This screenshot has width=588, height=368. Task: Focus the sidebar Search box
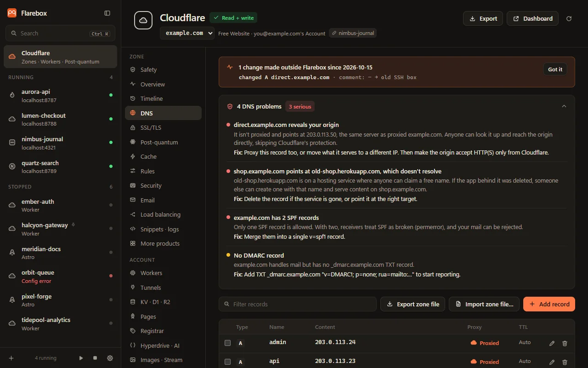pyautogui.click(x=60, y=34)
